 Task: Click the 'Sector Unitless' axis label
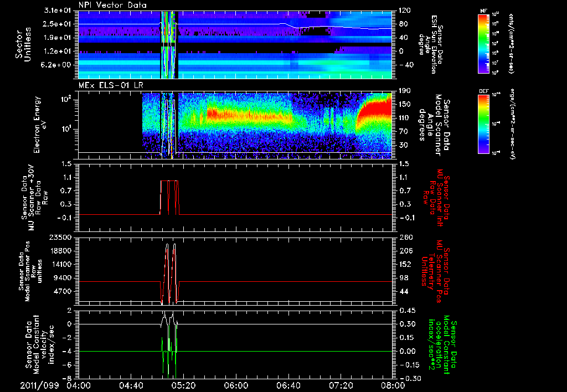(23, 44)
